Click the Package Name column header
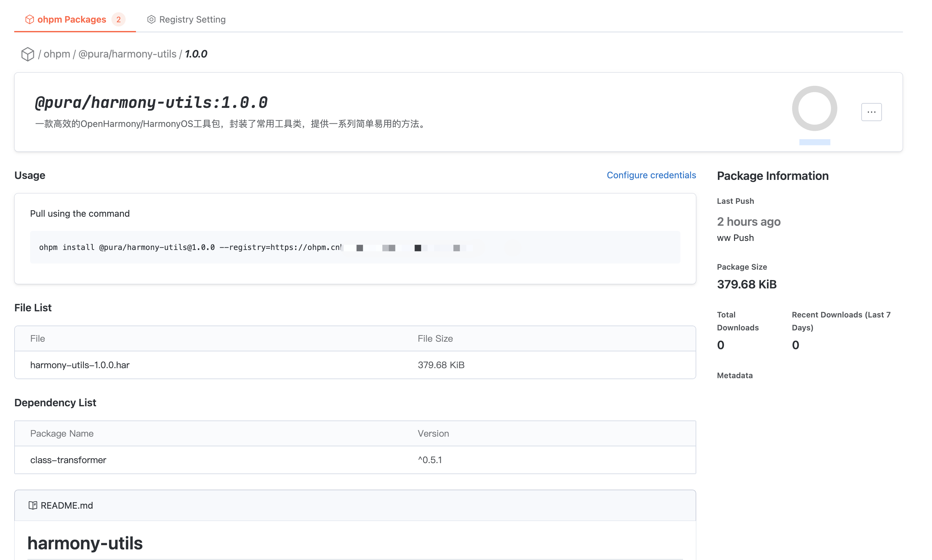932x560 pixels. [x=62, y=433]
